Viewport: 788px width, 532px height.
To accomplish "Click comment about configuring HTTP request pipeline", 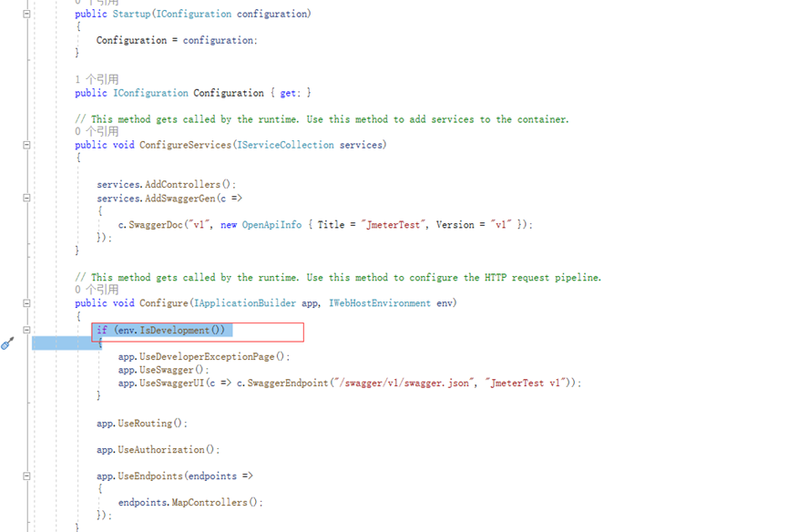I will pos(338,277).
